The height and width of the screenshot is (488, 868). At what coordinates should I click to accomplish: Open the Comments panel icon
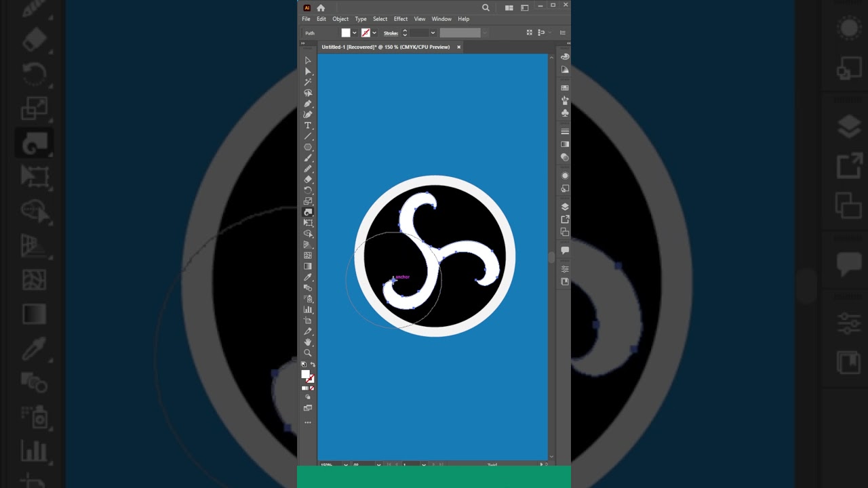click(x=565, y=250)
